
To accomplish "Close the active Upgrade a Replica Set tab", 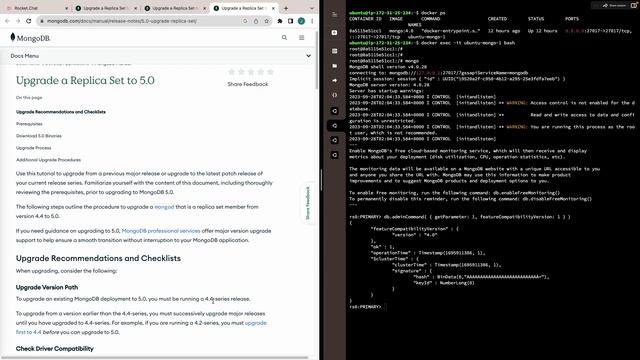I will coord(273,8).
